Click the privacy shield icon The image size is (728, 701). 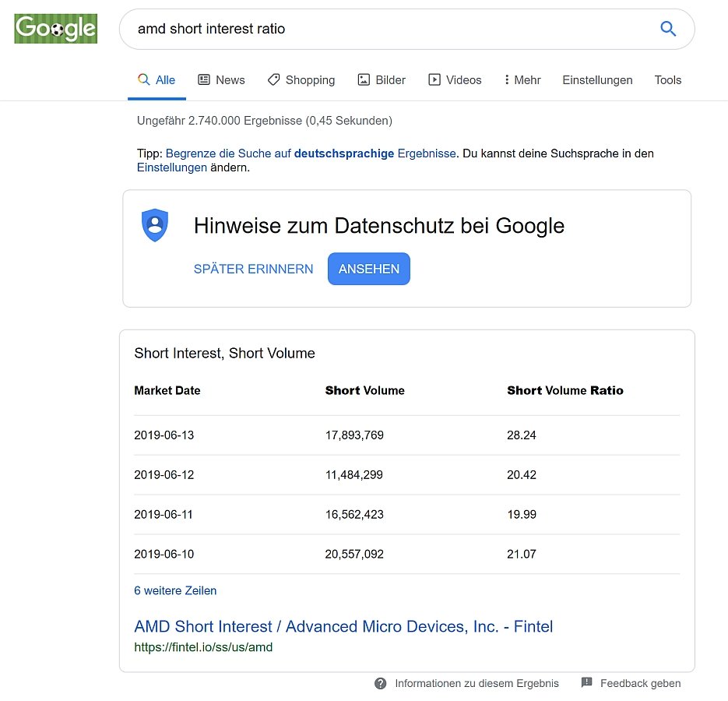pos(155,225)
